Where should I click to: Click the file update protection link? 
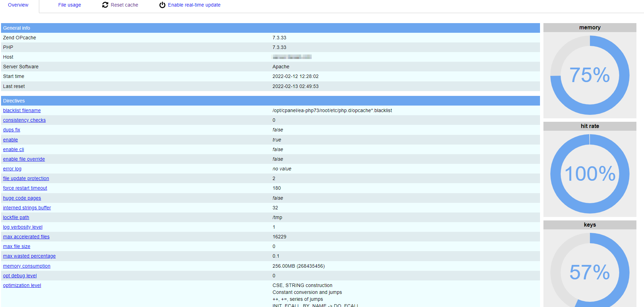[26, 178]
